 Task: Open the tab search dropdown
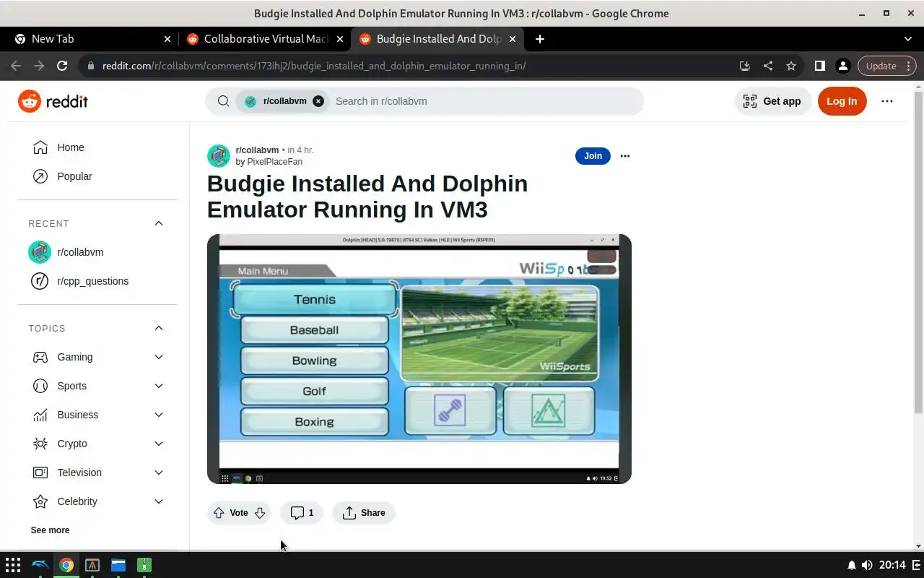click(x=908, y=39)
